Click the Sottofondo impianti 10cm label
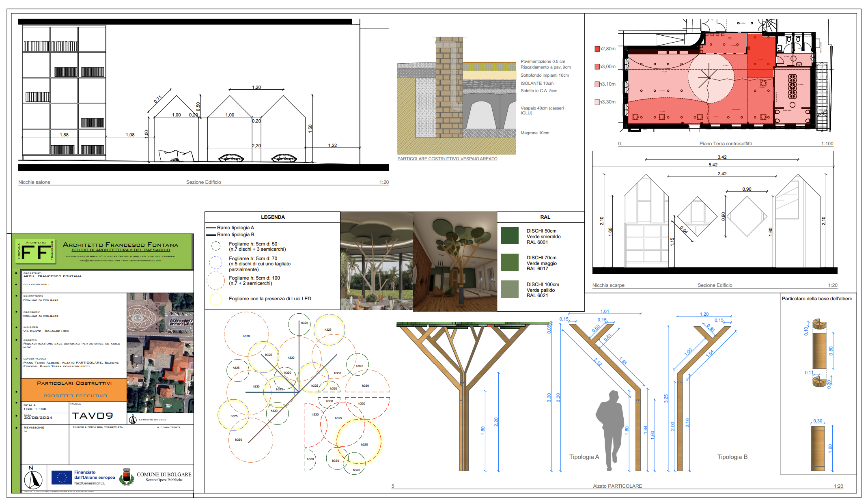This screenshot has height=504, width=868. tap(545, 75)
